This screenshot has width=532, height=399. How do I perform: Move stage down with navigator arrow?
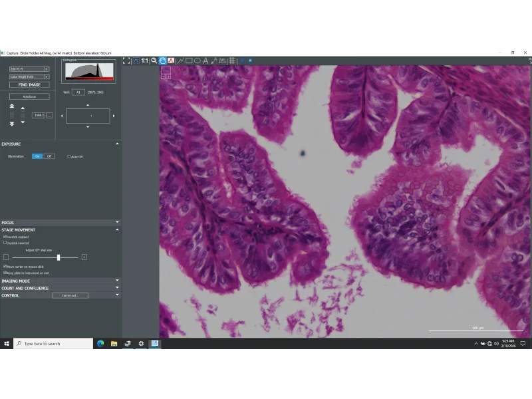pyautogui.click(x=88, y=127)
